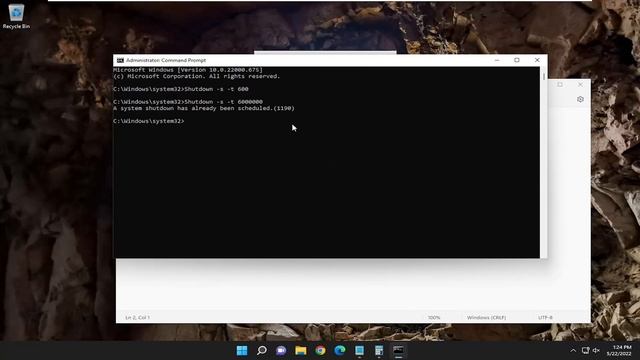Maximize the Notepad window behind
Image resolution: width=640 pixels, height=360 pixels.
point(560,84)
